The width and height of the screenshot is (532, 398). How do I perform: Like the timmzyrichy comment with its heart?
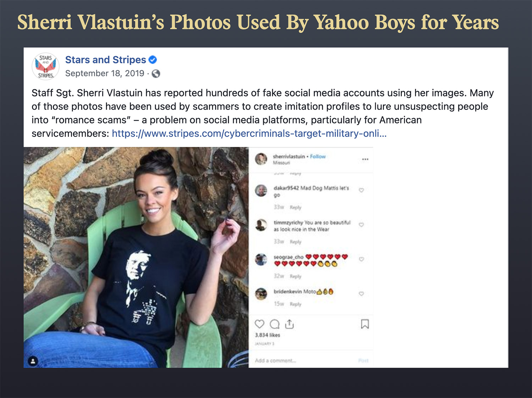coord(361,225)
